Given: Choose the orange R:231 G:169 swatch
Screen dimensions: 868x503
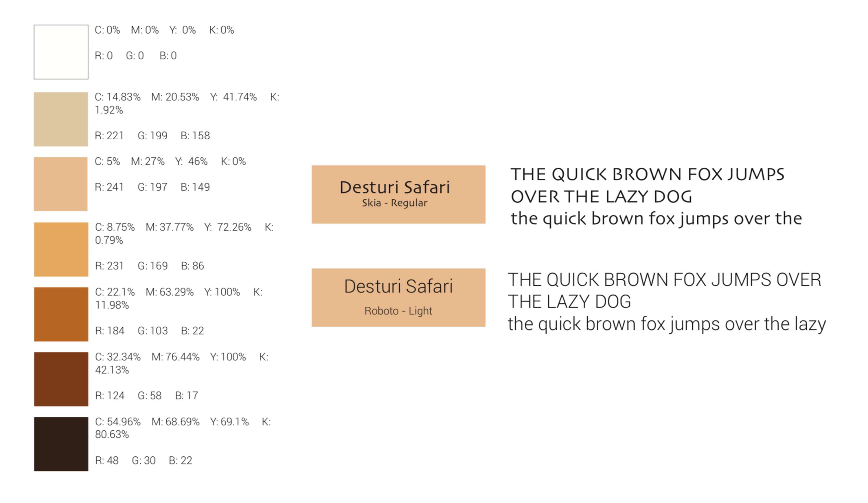Looking at the screenshot, I should [x=61, y=250].
